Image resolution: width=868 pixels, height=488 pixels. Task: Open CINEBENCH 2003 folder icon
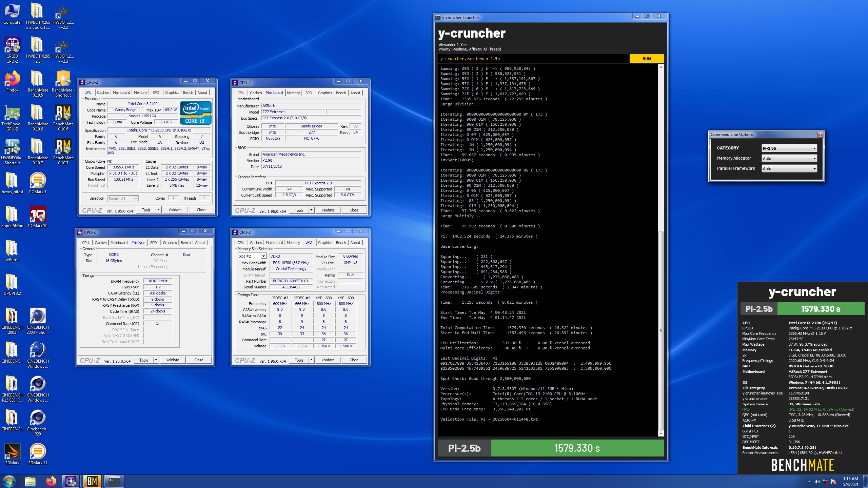13,321
